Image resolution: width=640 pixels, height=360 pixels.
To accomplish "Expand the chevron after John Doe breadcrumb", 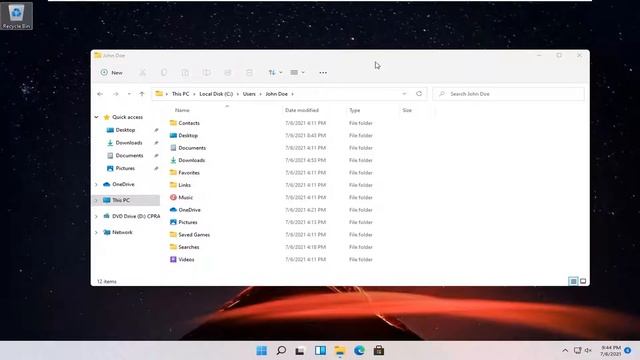I will (292, 94).
